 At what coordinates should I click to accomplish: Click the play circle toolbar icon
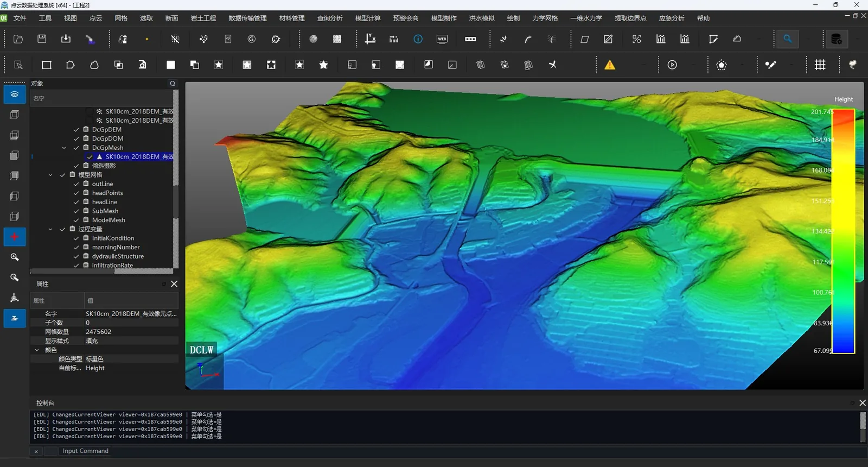[672, 65]
